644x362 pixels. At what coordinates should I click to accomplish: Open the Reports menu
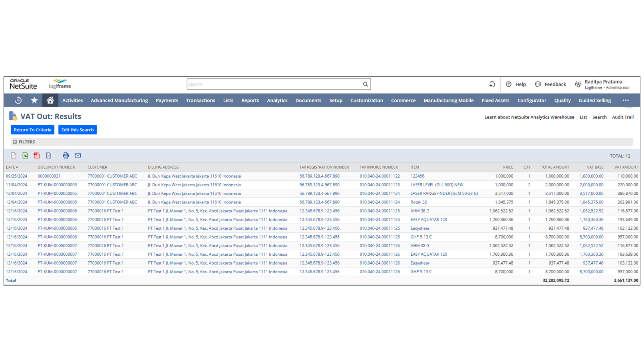[x=250, y=100]
